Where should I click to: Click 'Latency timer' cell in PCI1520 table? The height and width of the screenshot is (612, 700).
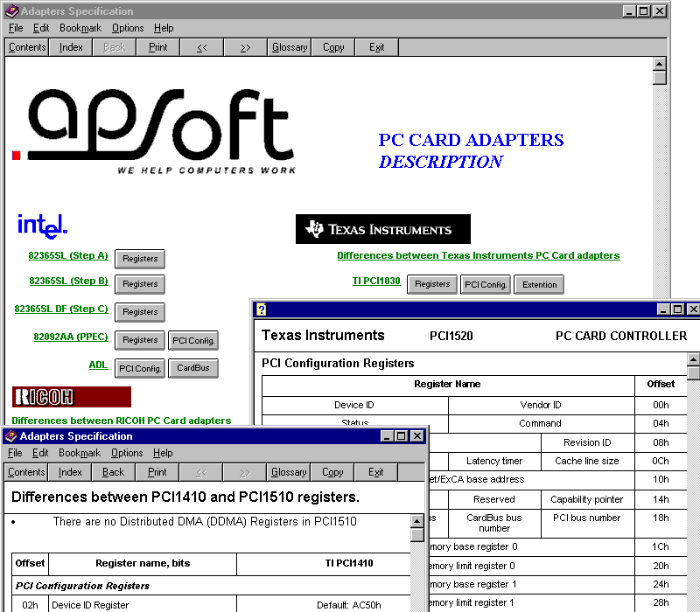[x=494, y=462]
